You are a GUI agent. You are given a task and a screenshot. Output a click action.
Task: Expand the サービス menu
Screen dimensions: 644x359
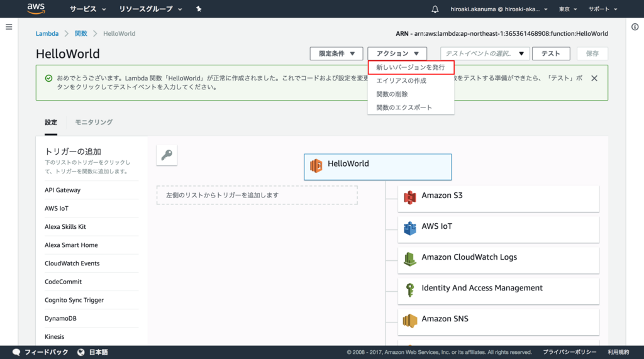87,9
